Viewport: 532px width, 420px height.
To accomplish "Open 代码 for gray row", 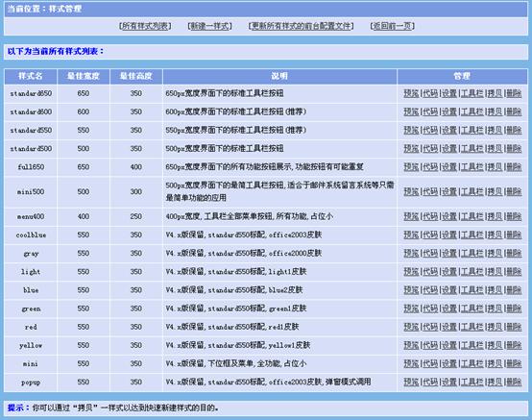I will click(430, 253).
